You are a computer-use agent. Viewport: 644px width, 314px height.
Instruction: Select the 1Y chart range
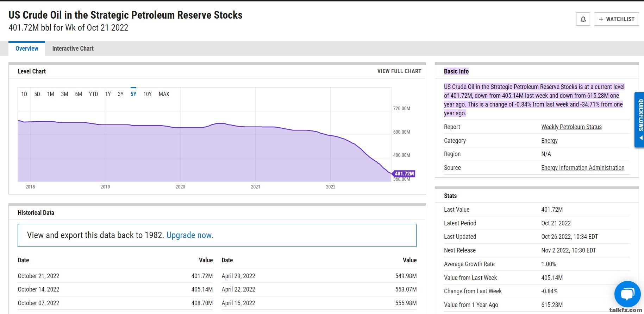click(x=108, y=94)
